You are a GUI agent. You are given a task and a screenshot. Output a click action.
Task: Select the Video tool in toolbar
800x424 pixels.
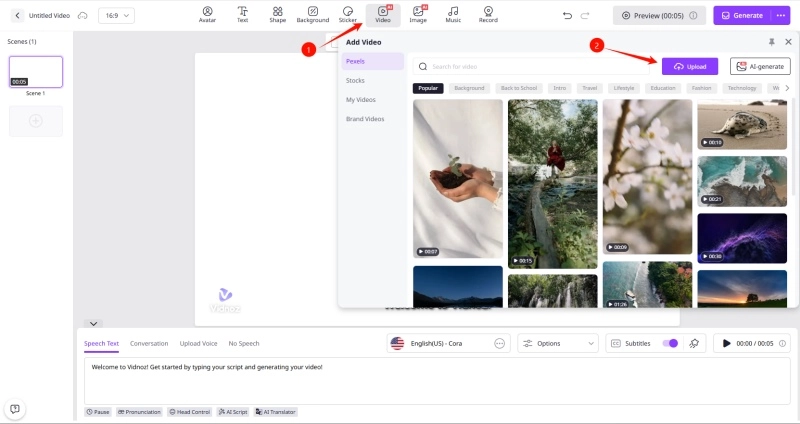pos(383,15)
